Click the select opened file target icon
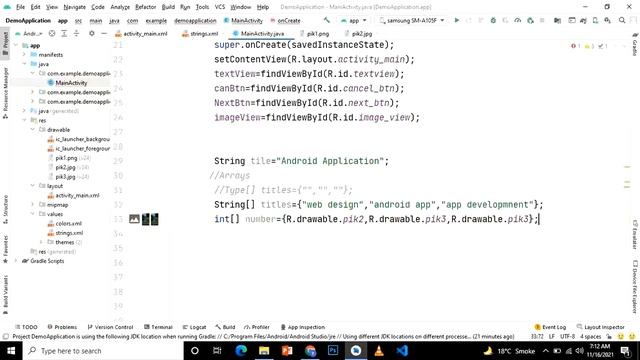The image size is (640, 360). coord(52,33)
